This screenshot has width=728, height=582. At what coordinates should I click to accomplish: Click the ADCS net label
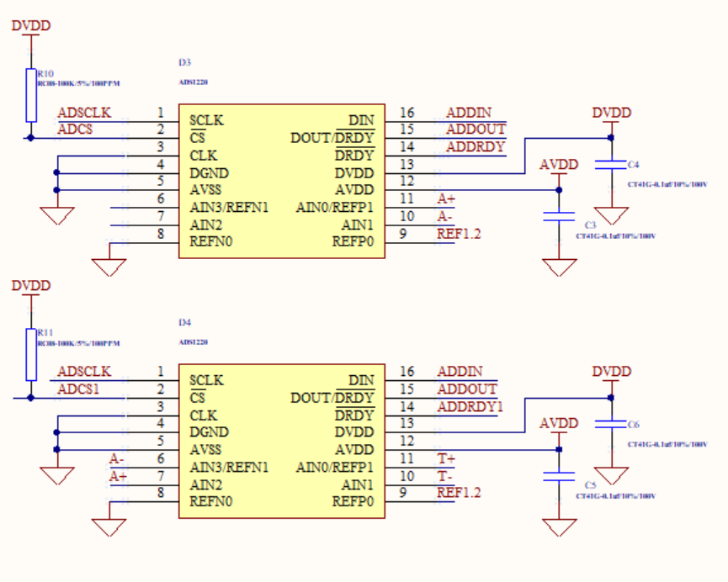click(75, 129)
